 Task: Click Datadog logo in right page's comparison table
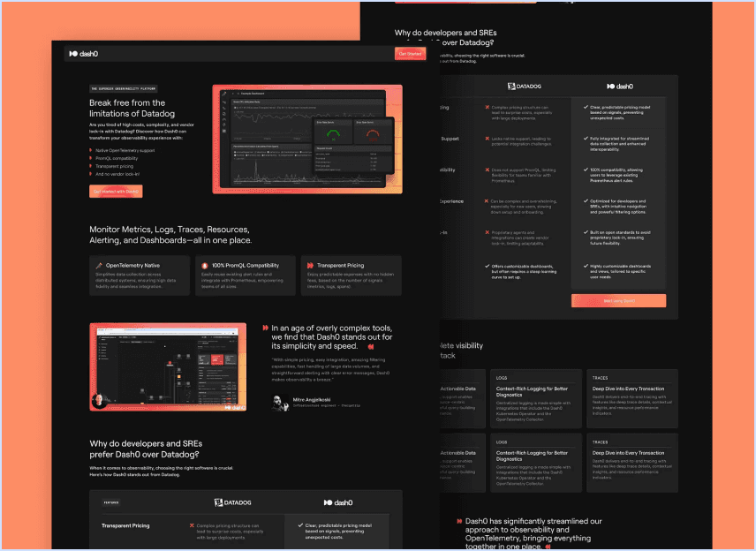coord(524,87)
